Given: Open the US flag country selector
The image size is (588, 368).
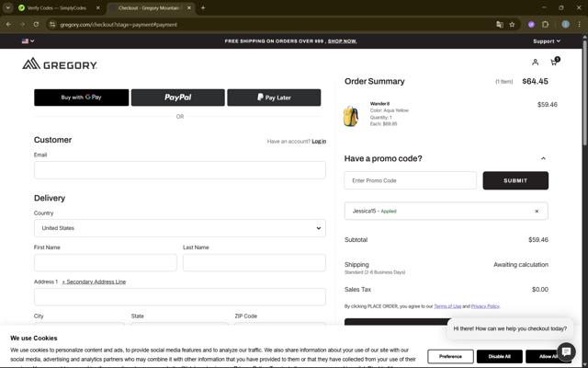Looking at the screenshot, I should coord(28,40).
